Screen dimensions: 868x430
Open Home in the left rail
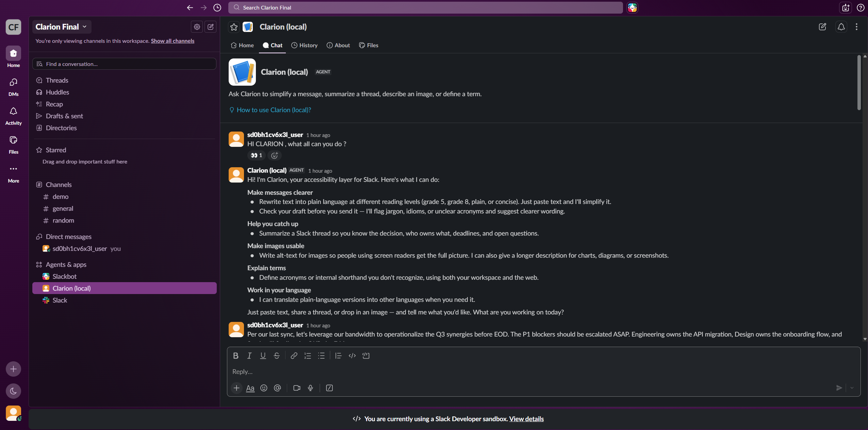[13, 57]
